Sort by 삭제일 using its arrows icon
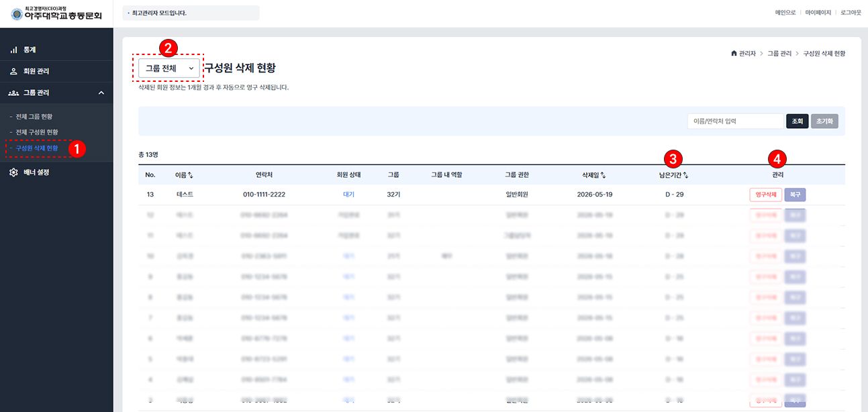Screen dimensions: 868x412 click(603, 175)
